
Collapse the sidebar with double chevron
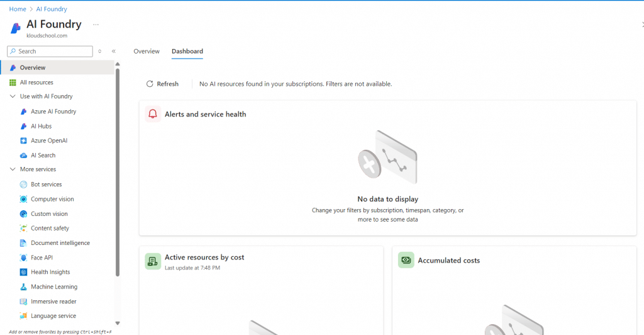[x=114, y=52]
